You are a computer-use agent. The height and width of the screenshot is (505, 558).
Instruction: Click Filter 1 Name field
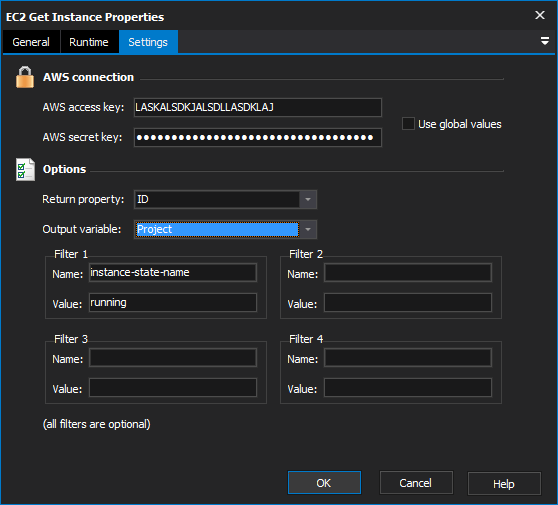click(173, 273)
